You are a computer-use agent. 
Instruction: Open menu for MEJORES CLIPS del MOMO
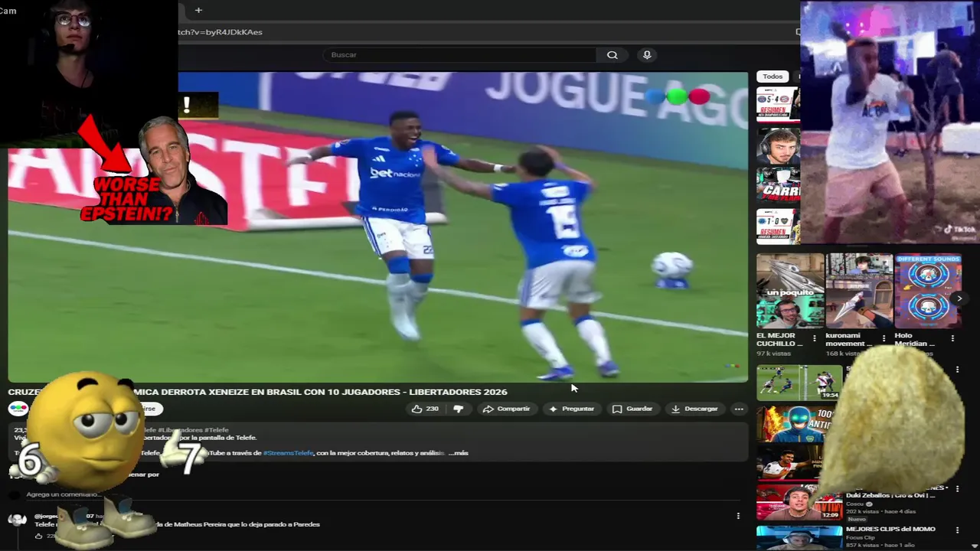pyautogui.click(x=956, y=530)
